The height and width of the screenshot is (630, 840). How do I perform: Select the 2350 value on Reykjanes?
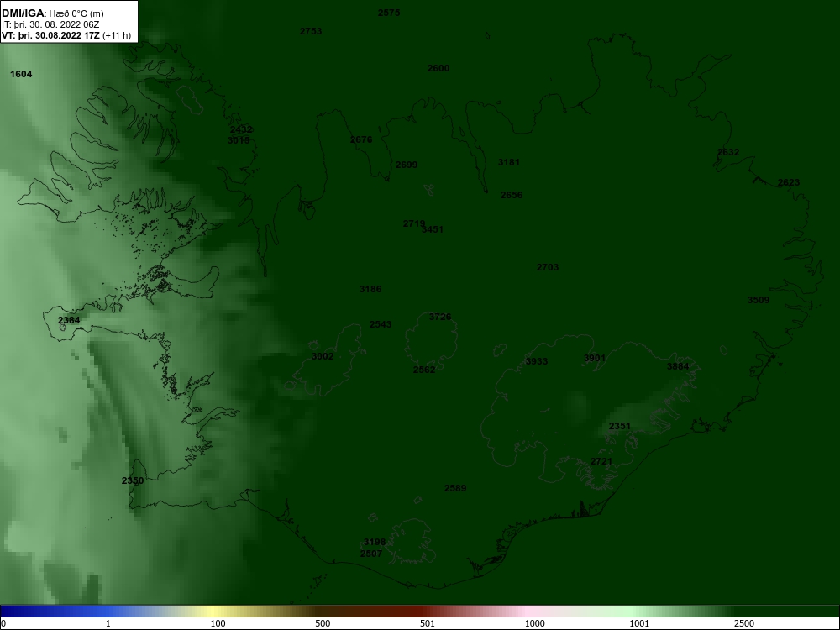(133, 480)
